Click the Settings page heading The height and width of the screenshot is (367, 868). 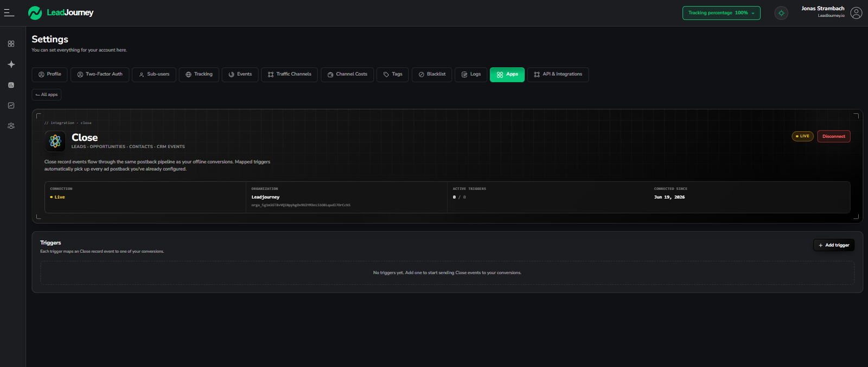tap(50, 39)
